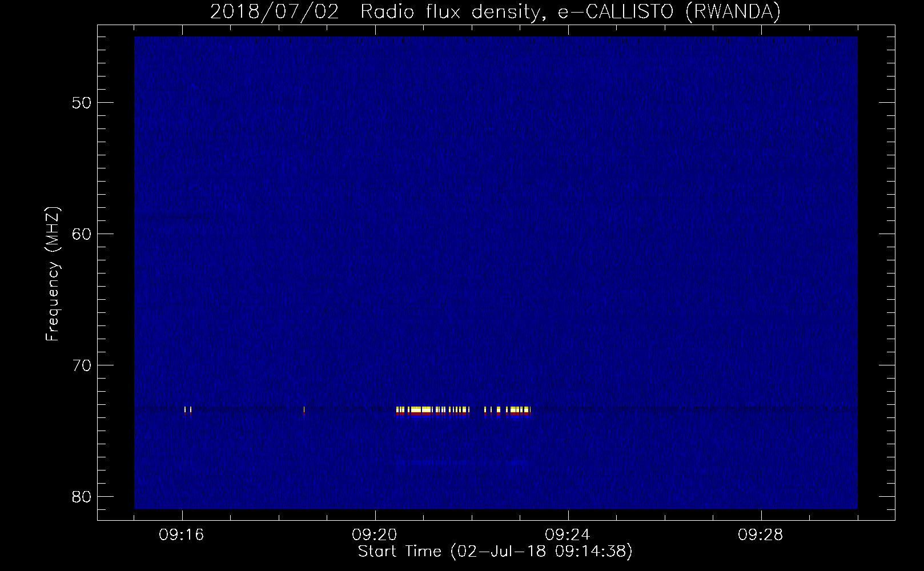Click the small burst mark near 09:16

[188, 410]
